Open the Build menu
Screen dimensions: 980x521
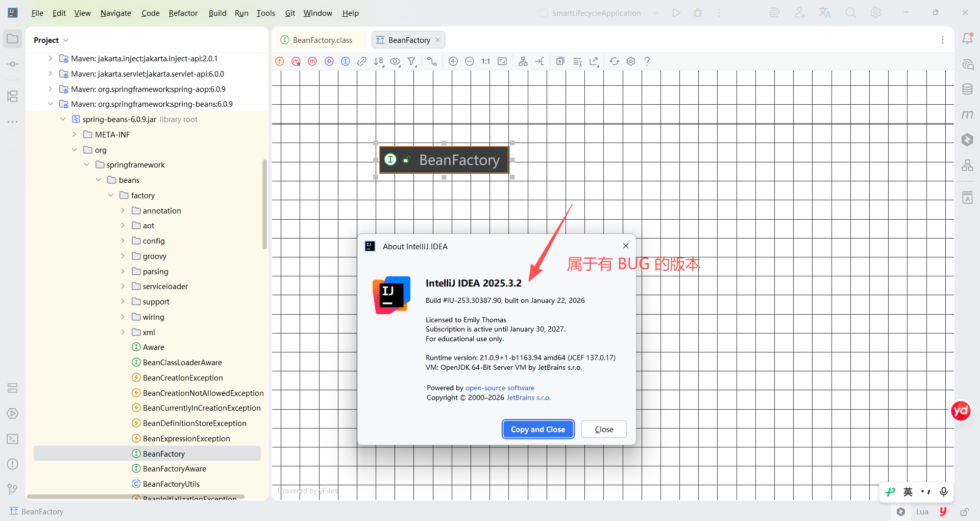[x=217, y=13]
